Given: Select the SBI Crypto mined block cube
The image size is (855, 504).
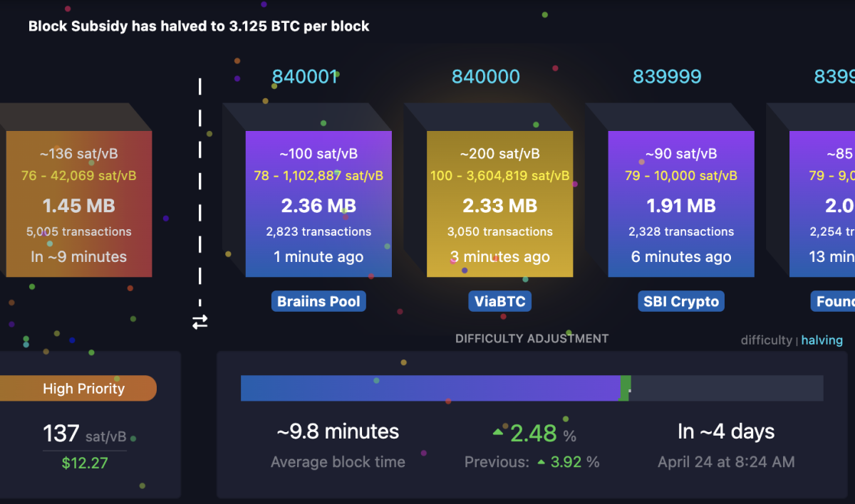Looking at the screenshot, I should coord(680,204).
